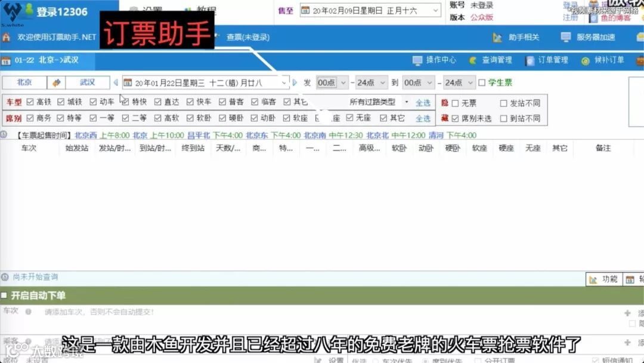This screenshot has width=644, height=363.
Task: Go to next day arrow
Action: (295, 82)
